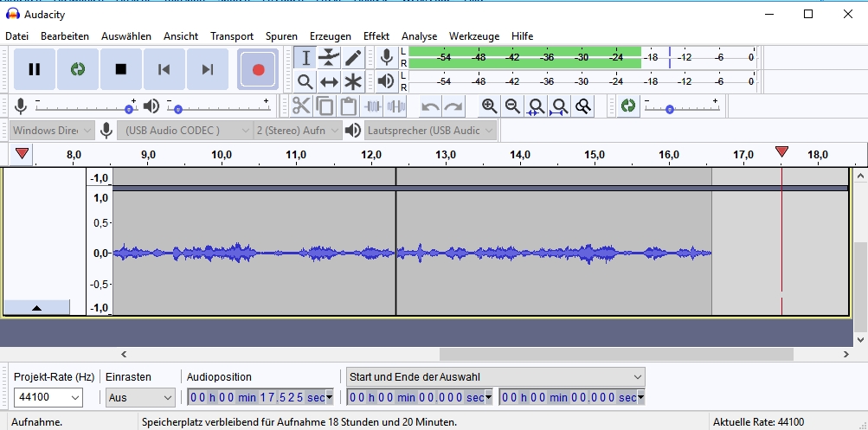The height and width of the screenshot is (430, 868).
Task: Open 'Start und Ende der Auswahl' dropdown
Action: (496, 377)
